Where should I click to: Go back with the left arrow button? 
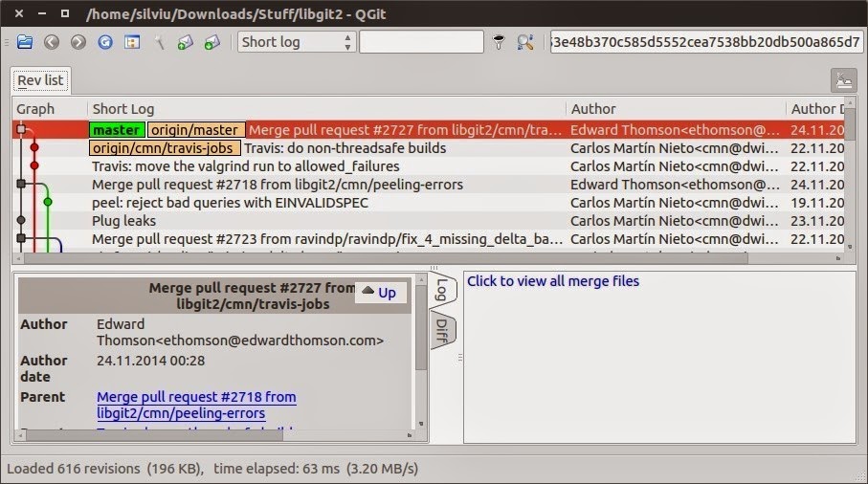pos(52,42)
